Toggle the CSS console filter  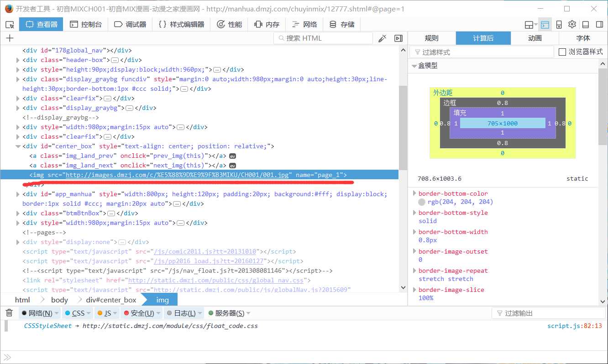pos(75,313)
